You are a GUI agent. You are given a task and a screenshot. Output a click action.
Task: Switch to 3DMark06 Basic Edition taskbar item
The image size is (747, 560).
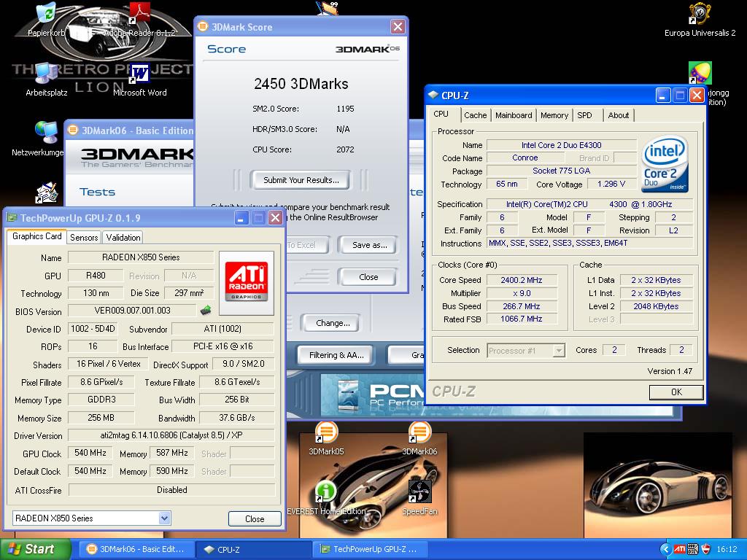(136, 549)
